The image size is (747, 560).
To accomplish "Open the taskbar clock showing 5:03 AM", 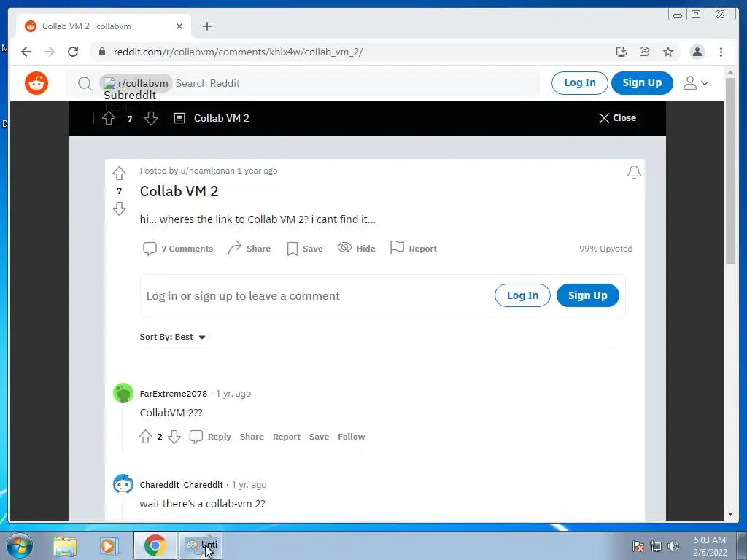I will click(x=710, y=546).
